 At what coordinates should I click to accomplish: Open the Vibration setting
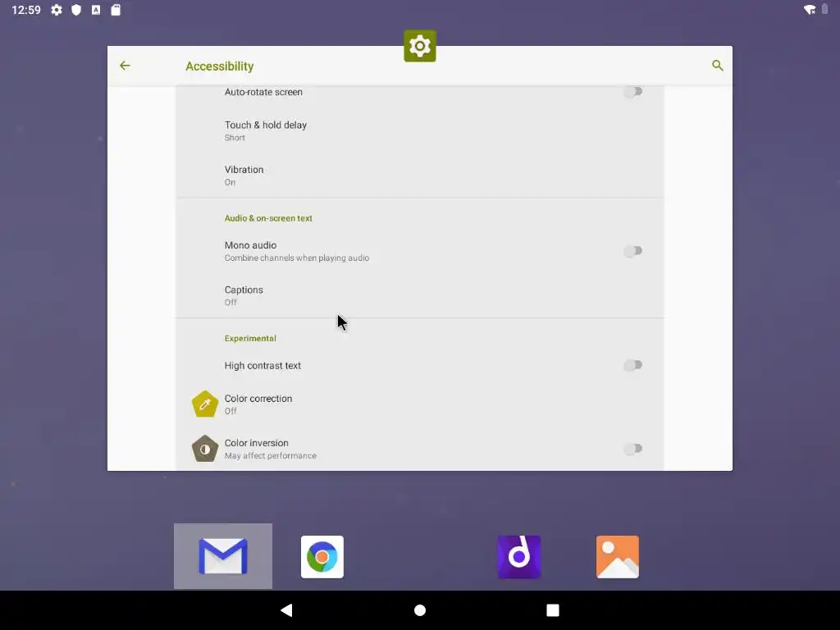point(419,176)
